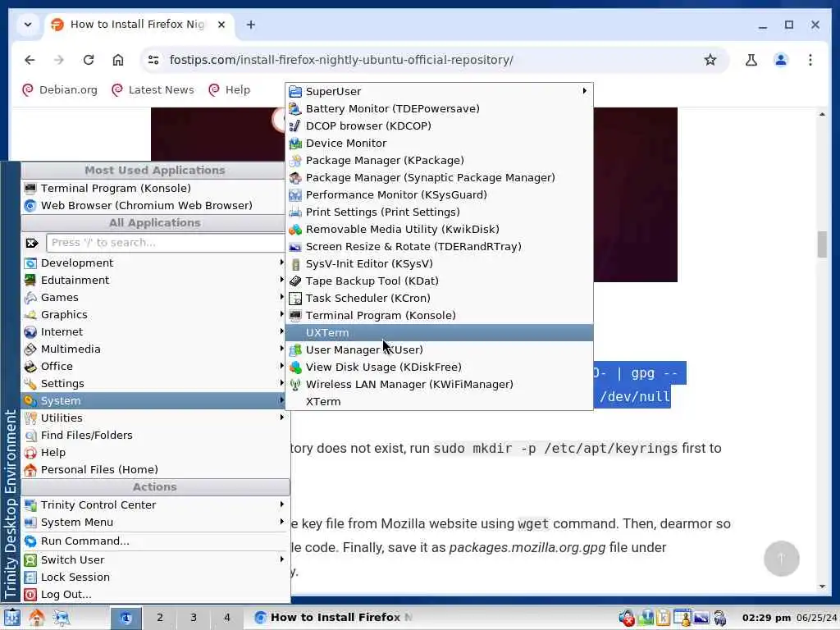Expand the Office category
Screen dimensions: 840x630
coord(153,366)
